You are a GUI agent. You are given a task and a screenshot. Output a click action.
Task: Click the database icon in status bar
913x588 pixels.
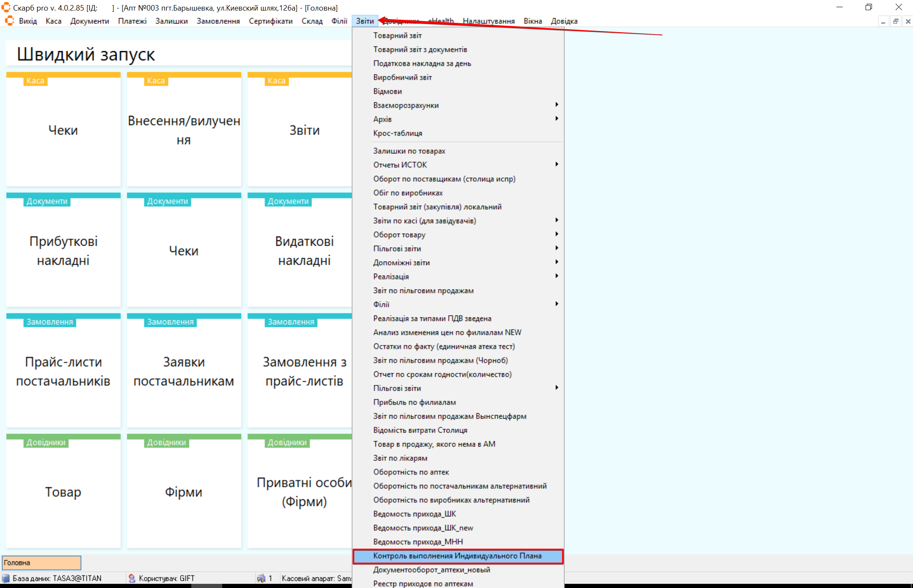pos(6,578)
